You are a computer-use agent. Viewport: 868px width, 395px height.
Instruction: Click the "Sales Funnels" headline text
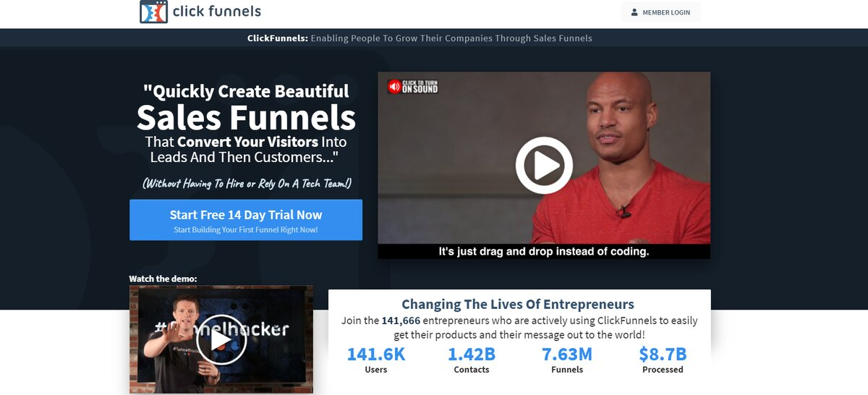(x=246, y=117)
